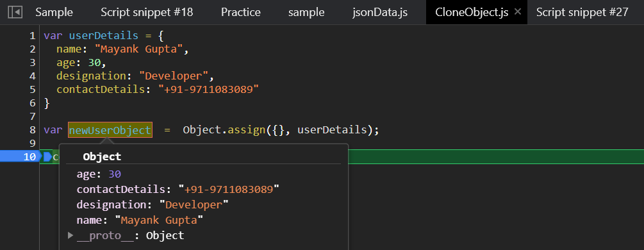This screenshot has width=644, height=250.
Task: Close the CloneObject.js tab
Action: (518, 12)
